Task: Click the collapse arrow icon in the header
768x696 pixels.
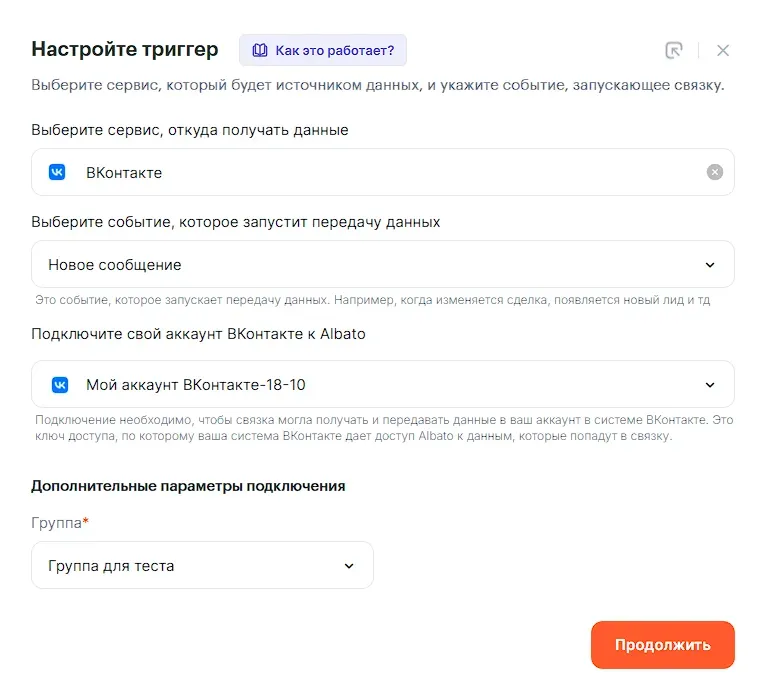Action: point(673,50)
